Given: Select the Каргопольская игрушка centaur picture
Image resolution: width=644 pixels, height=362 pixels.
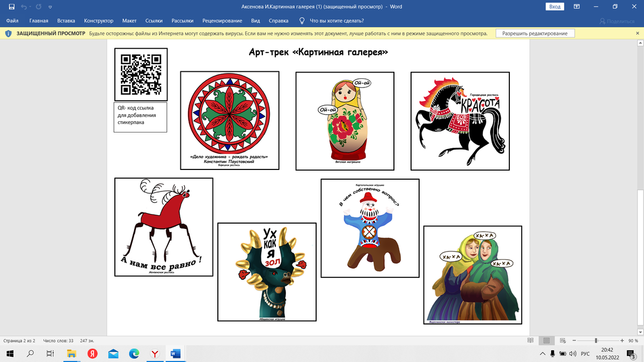Looking at the screenshot, I should coord(370,228).
